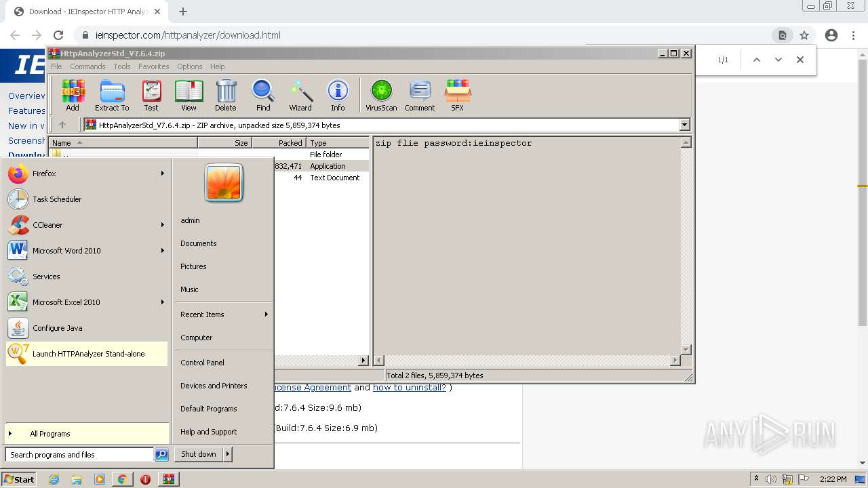Click the Opera taskbar icon
Viewport: 868px width, 488px height.
pos(145,479)
